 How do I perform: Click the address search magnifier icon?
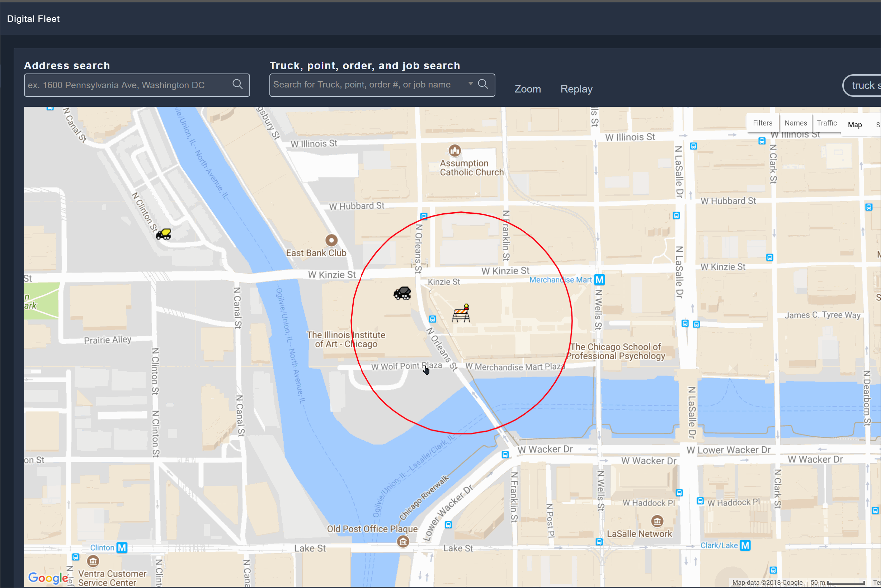click(237, 84)
